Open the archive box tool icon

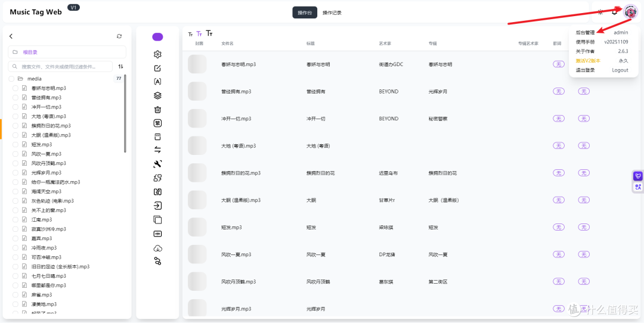pyautogui.click(x=157, y=136)
